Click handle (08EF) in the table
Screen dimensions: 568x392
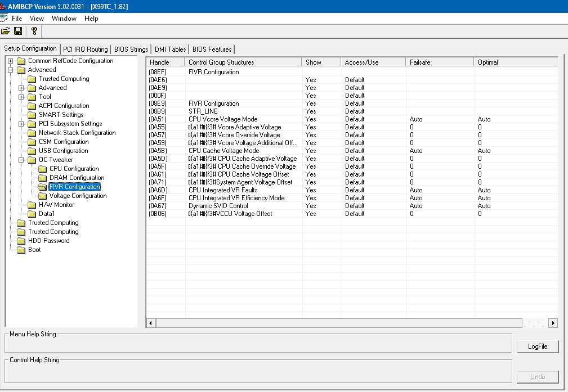[158, 72]
